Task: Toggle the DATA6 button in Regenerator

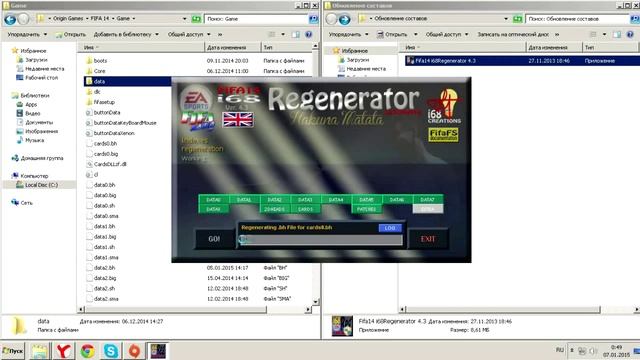Action: [397, 200]
